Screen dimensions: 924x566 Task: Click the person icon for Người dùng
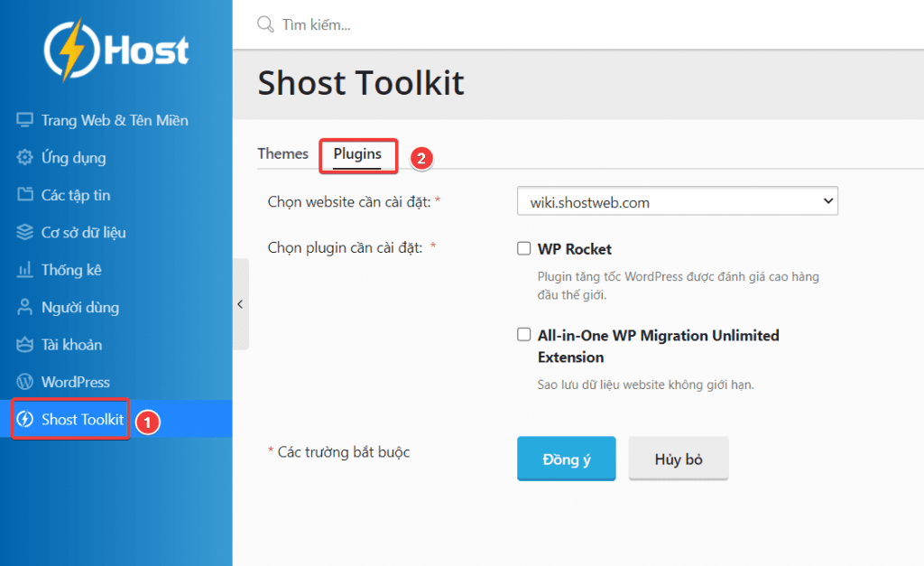[24, 308]
